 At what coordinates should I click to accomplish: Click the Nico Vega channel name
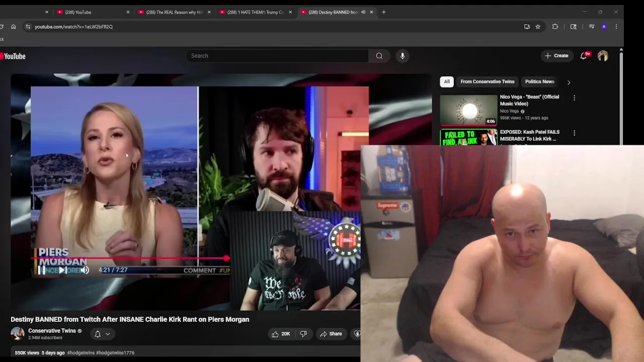509,111
